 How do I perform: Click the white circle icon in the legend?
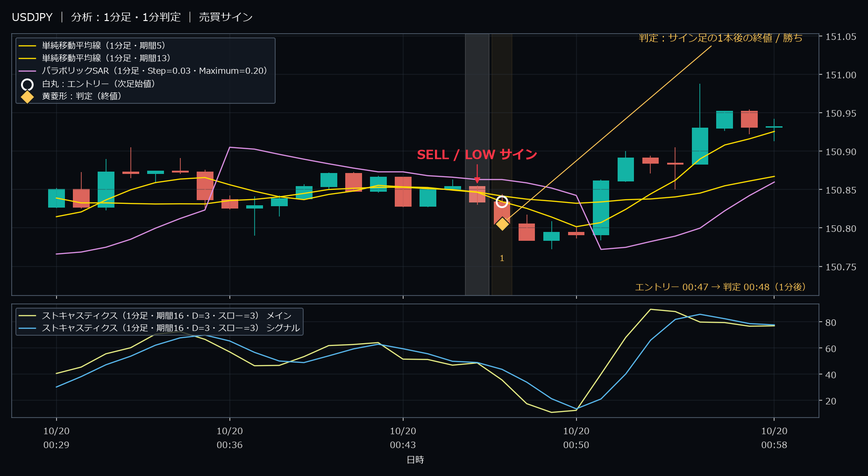pos(27,84)
